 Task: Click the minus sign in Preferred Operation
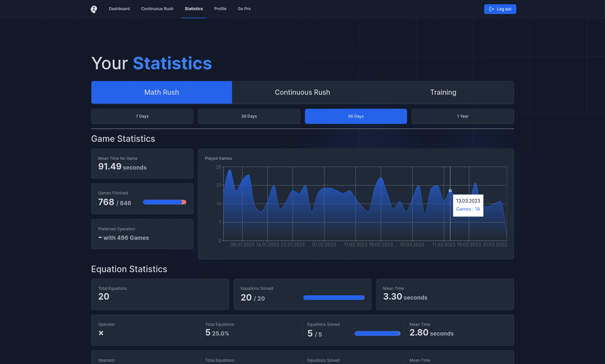100,238
